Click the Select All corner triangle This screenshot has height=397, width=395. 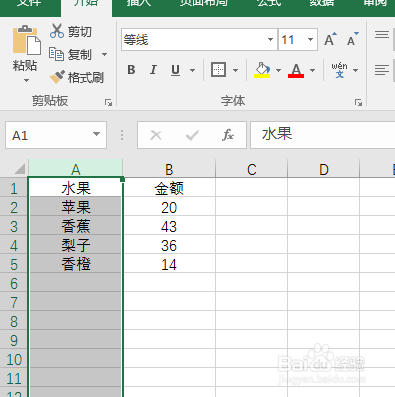pos(19,169)
